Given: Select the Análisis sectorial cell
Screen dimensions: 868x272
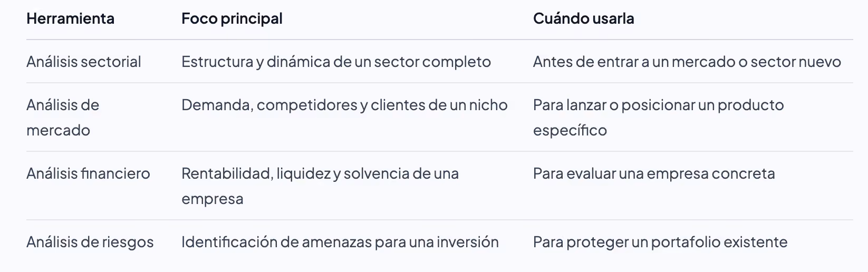Looking at the screenshot, I should tap(84, 62).
